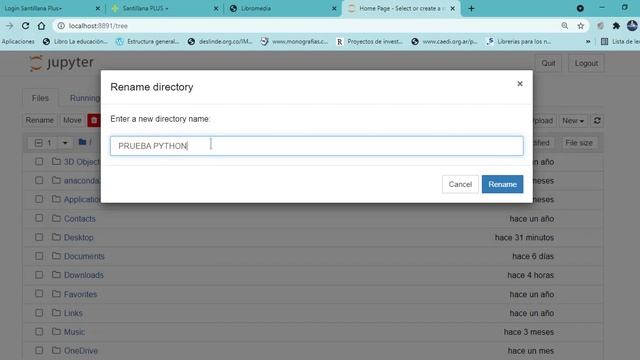Open the OneDrive folder
Image resolution: width=640 pixels, height=360 pixels.
[81, 351]
